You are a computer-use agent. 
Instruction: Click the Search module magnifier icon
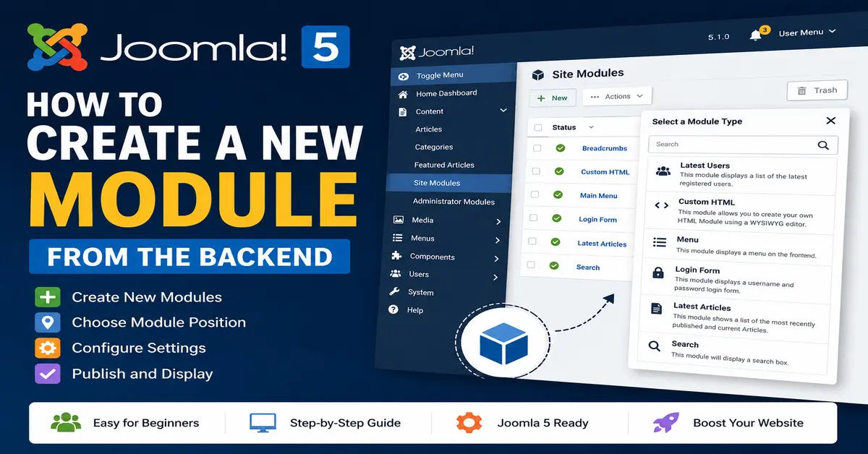coord(654,346)
